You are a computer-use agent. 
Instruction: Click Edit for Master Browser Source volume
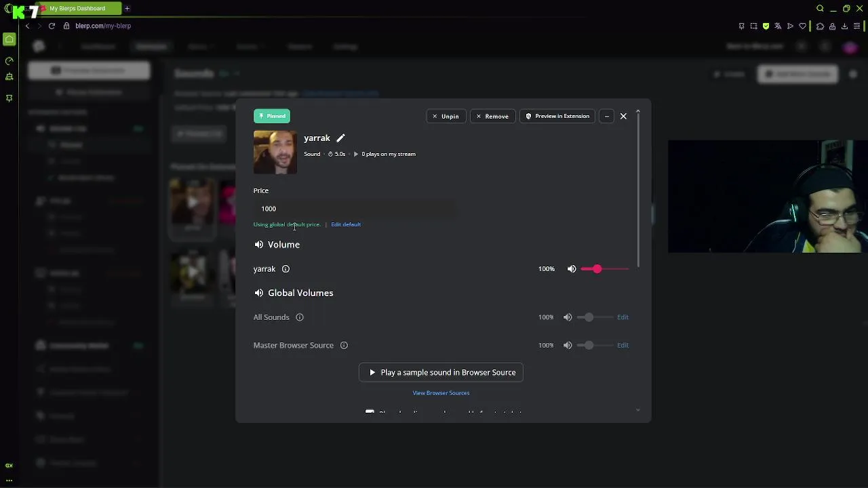pyautogui.click(x=623, y=345)
